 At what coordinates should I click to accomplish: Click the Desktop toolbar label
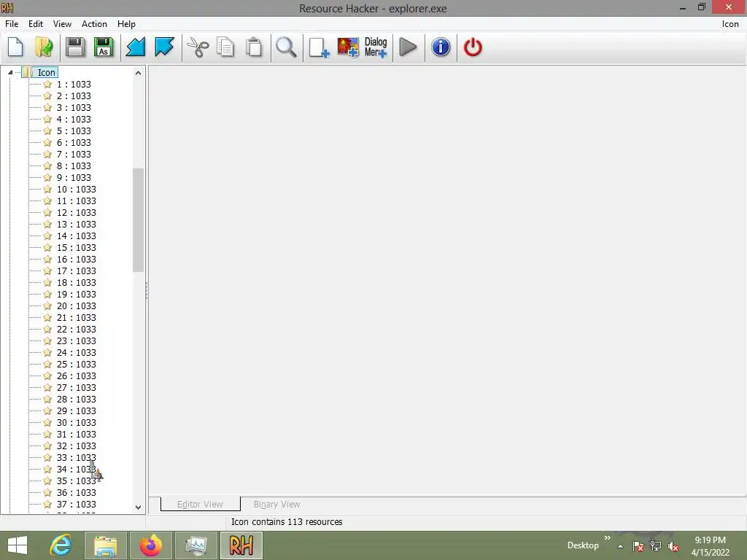tap(583, 545)
